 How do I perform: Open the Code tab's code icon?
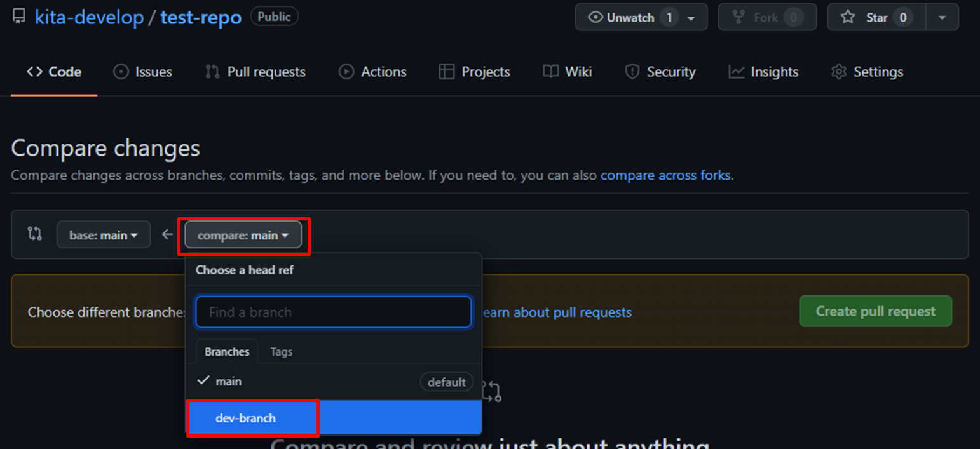[35, 72]
